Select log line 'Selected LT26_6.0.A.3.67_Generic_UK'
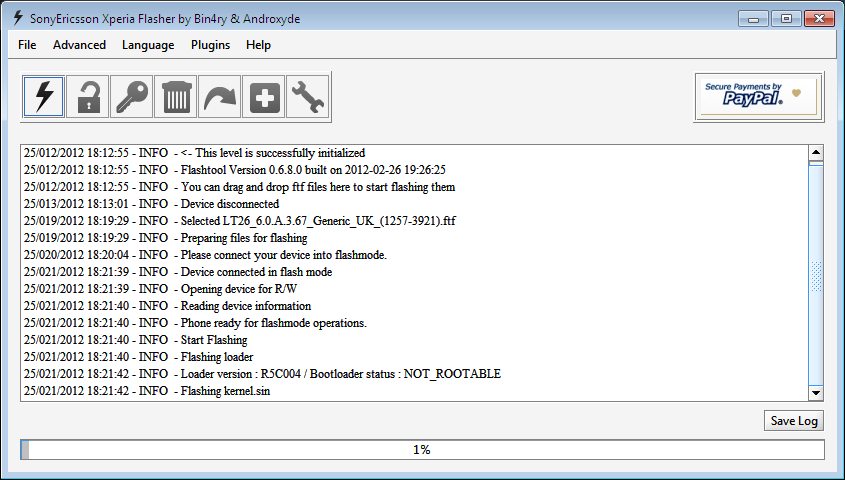The height and width of the screenshot is (480, 845). coord(240,221)
